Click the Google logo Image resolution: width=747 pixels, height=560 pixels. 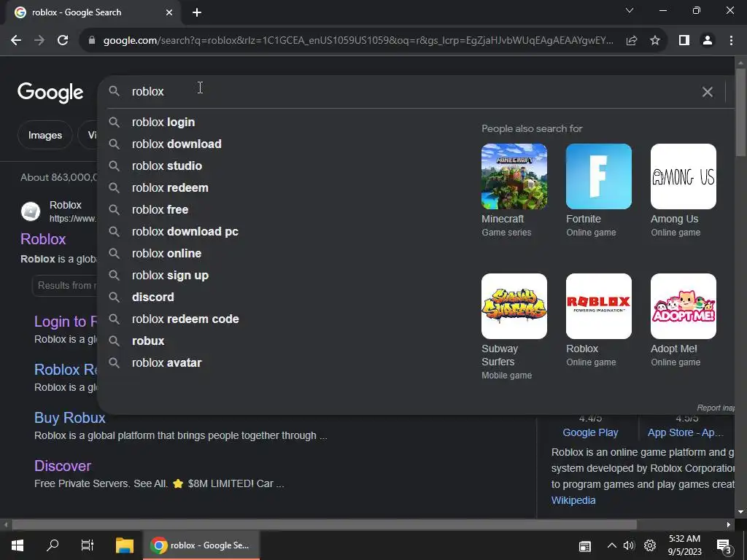click(x=50, y=93)
